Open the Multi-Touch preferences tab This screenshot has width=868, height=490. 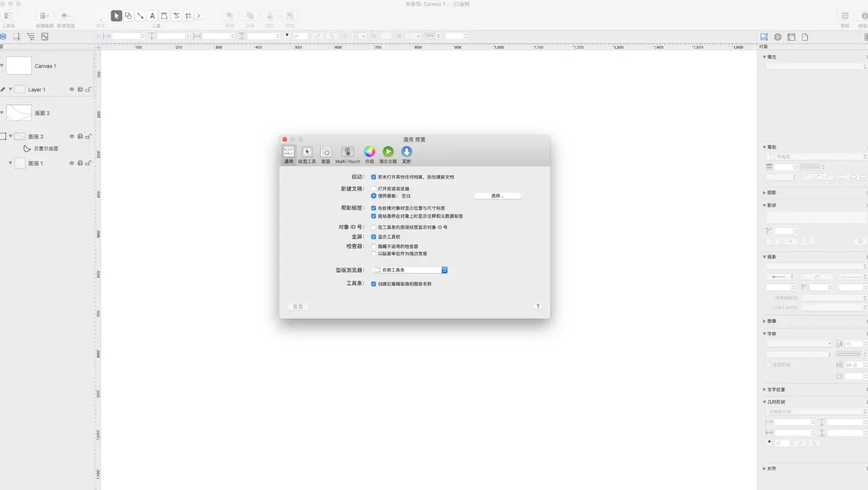(347, 155)
